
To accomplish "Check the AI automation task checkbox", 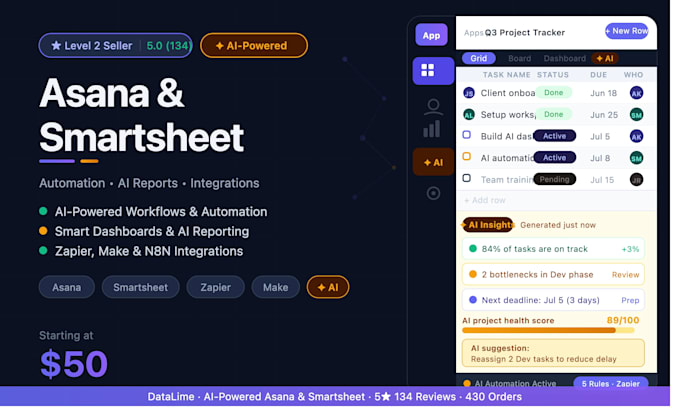I will click(467, 156).
